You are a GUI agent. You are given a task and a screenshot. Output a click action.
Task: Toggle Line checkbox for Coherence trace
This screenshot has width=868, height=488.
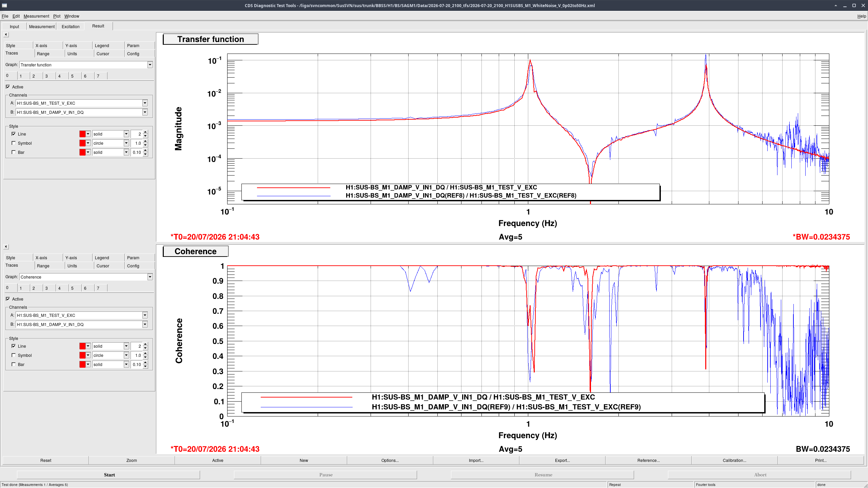(x=14, y=346)
